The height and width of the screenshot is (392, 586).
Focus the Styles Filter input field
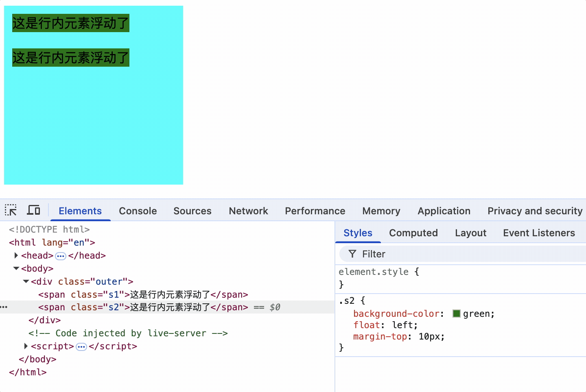pyautogui.click(x=463, y=254)
